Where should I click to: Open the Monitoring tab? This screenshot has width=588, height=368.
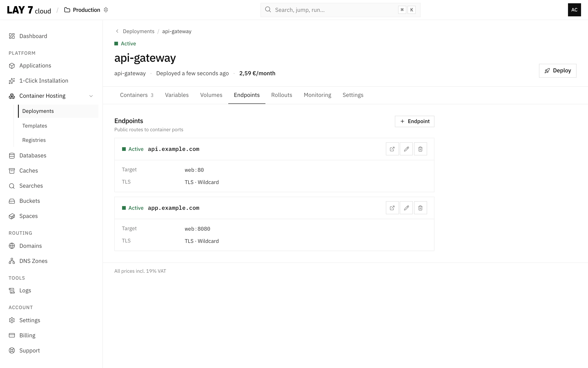pos(317,95)
